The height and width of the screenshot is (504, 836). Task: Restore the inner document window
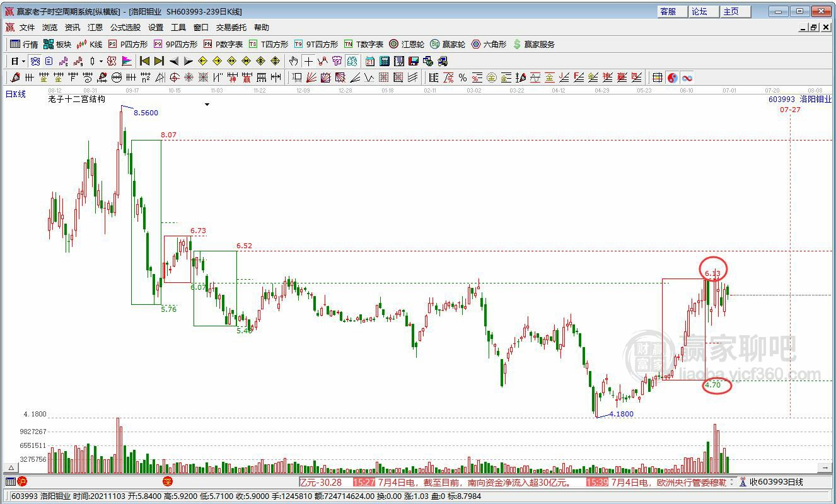pyautogui.click(x=814, y=28)
